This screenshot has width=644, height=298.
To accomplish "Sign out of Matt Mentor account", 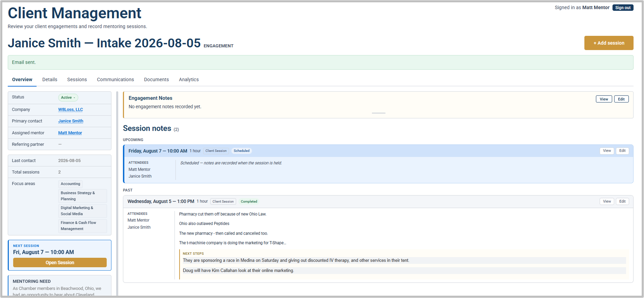I will pyautogui.click(x=623, y=8).
